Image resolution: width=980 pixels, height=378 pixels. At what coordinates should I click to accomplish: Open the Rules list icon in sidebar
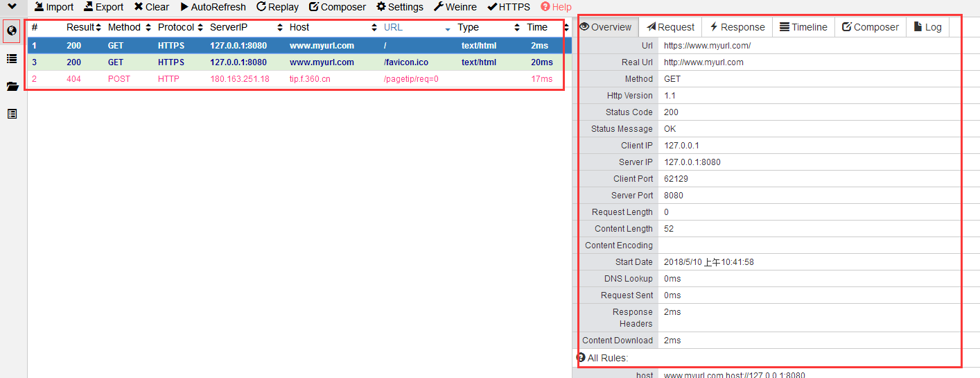click(12, 59)
